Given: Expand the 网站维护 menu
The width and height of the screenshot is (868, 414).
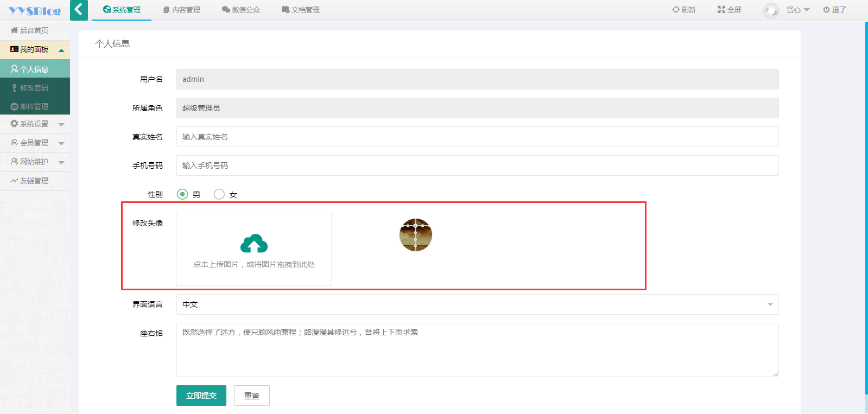Looking at the screenshot, I should coord(35,162).
